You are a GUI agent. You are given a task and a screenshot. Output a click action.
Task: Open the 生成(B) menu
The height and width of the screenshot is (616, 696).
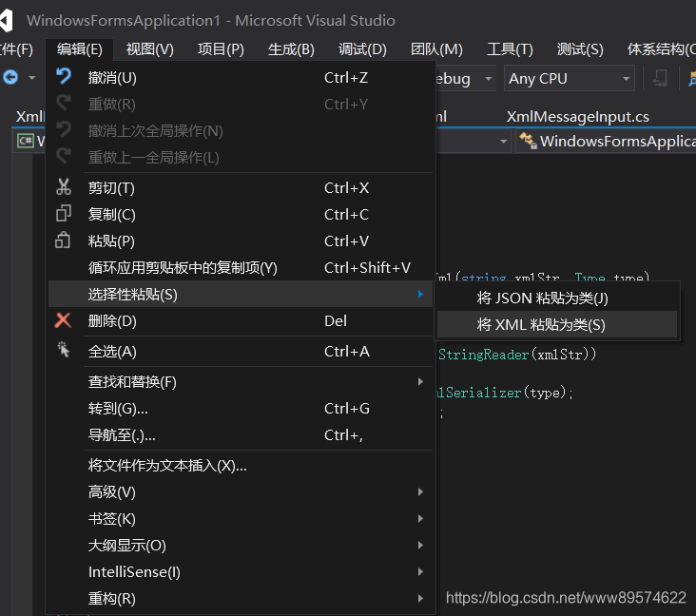[291, 48]
